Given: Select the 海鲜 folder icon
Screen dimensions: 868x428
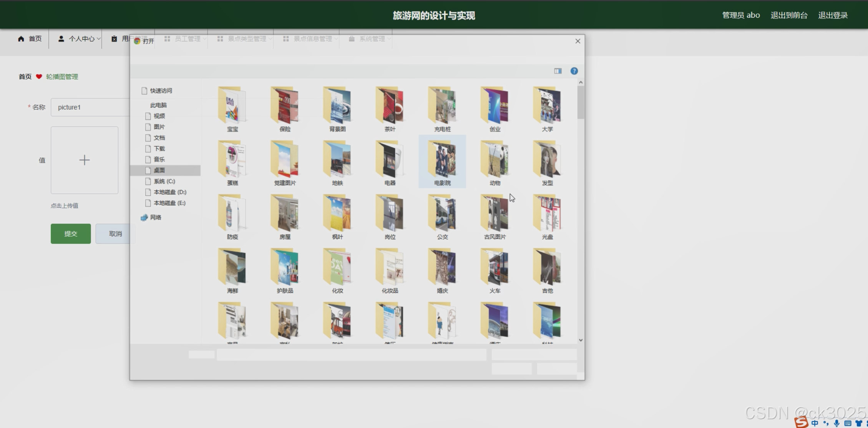Looking at the screenshot, I should [x=232, y=268].
